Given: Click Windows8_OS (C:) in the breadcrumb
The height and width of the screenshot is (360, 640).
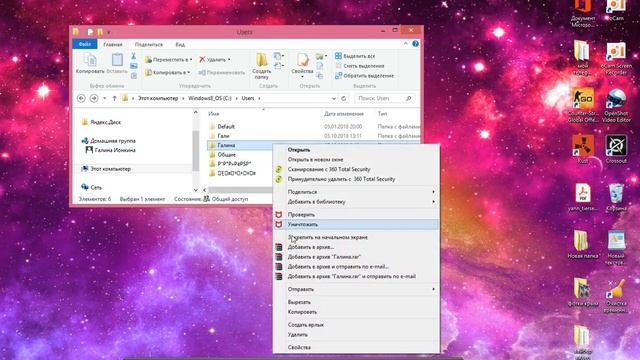Looking at the screenshot, I should point(210,98).
